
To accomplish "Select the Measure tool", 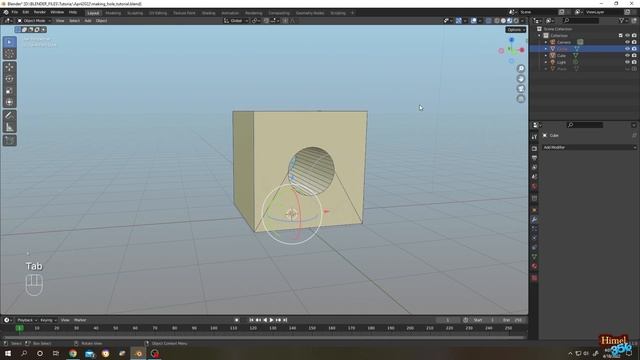I will coord(10,127).
